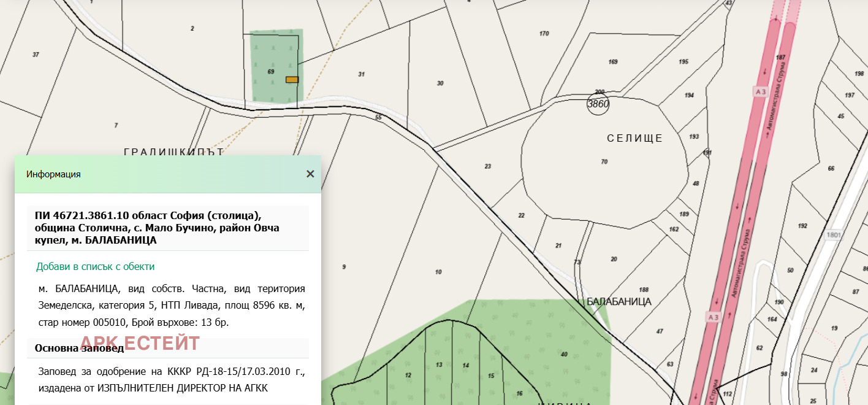
Task: Select forest parcel 40
Action: [564, 354]
